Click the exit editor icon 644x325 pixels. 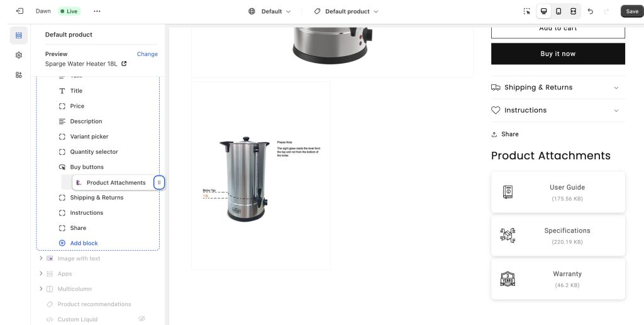point(19,11)
